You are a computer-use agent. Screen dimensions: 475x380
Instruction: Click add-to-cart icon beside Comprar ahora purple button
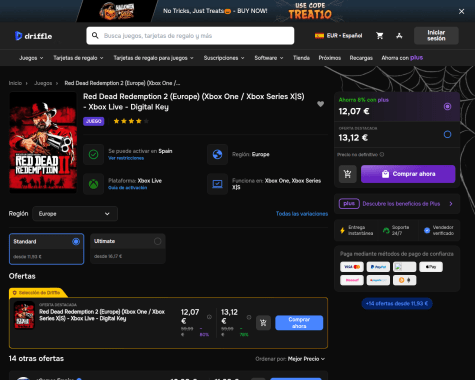(347, 174)
